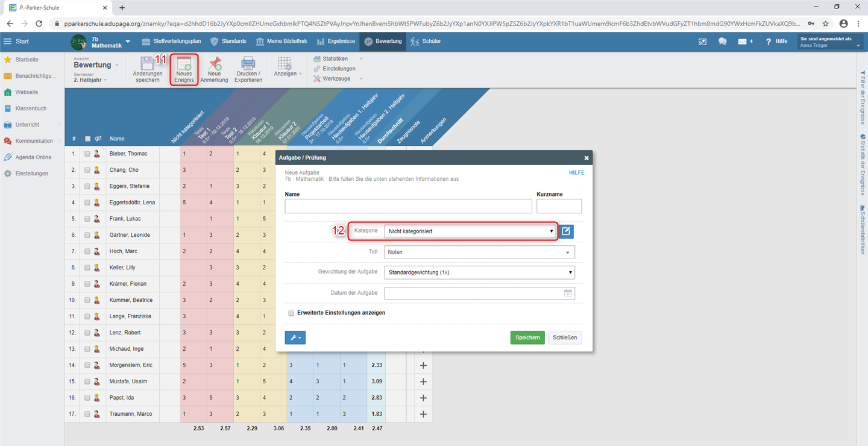868x446 pixels.
Task: Open the mail inbox with 4 messages
Action: tap(746, 42)
